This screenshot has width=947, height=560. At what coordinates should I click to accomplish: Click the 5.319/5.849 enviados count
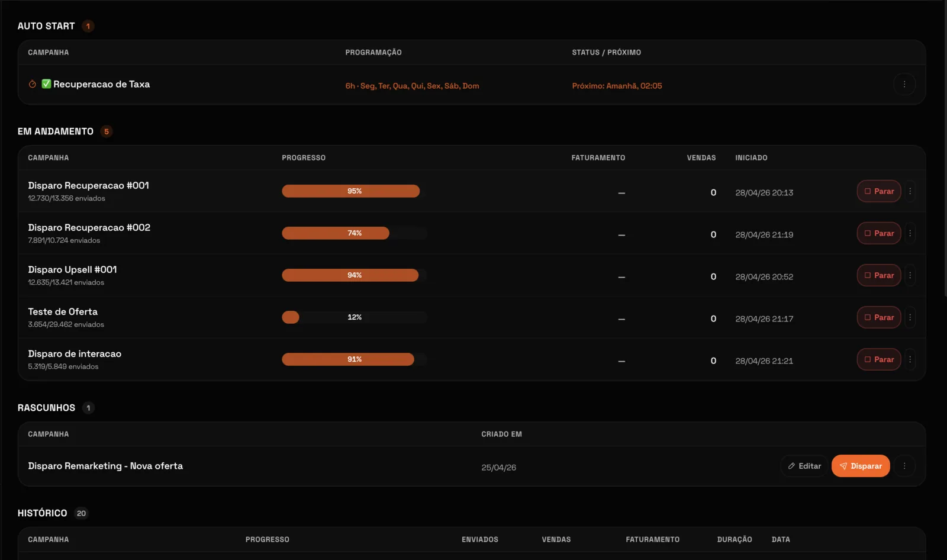point(63,366)
